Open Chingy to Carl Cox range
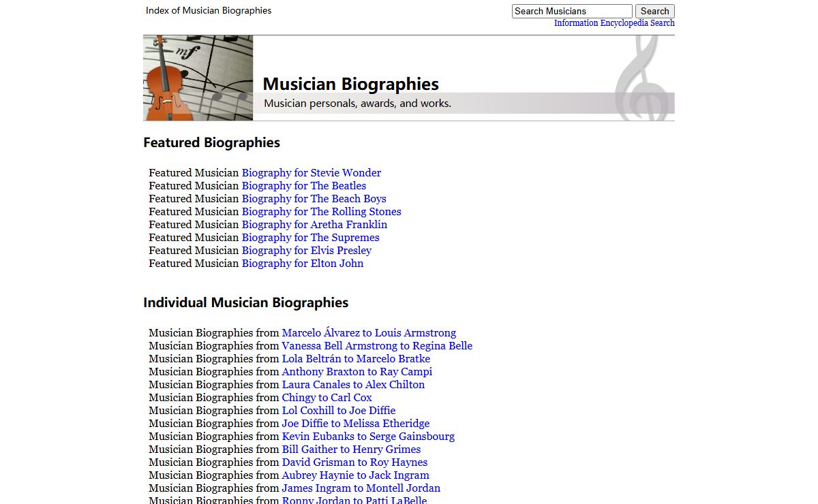818x504 pixels. click(327, 398)
